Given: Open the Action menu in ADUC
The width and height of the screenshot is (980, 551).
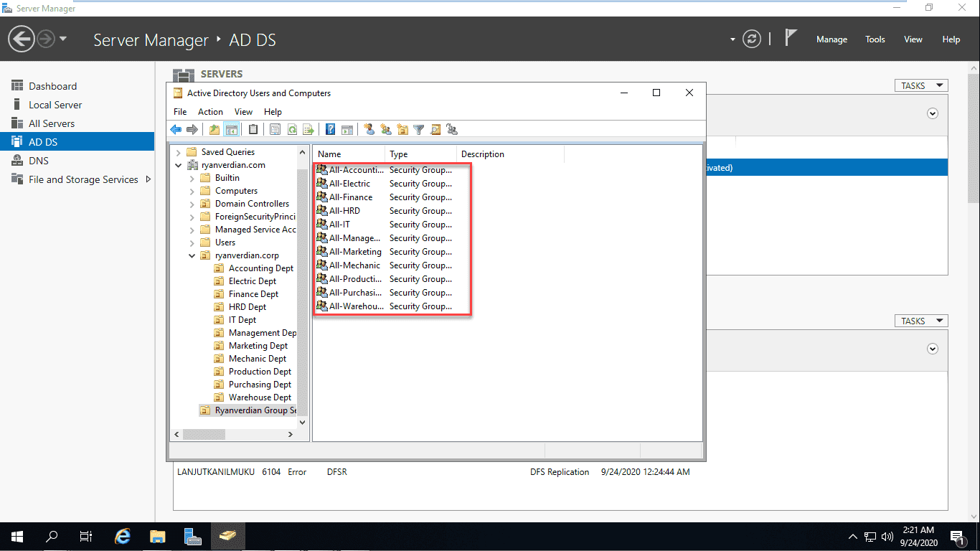Looking at the screenshot, I should [210, 112].
